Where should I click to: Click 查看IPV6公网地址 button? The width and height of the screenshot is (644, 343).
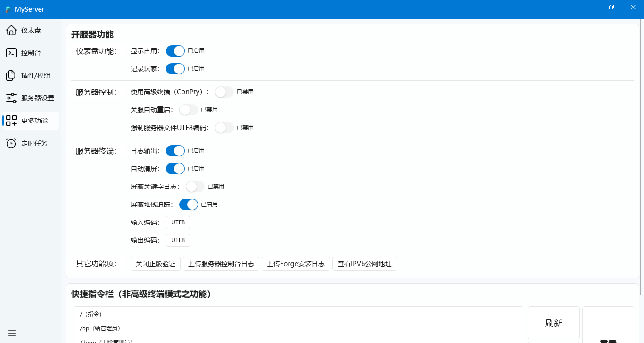point(364,264)
